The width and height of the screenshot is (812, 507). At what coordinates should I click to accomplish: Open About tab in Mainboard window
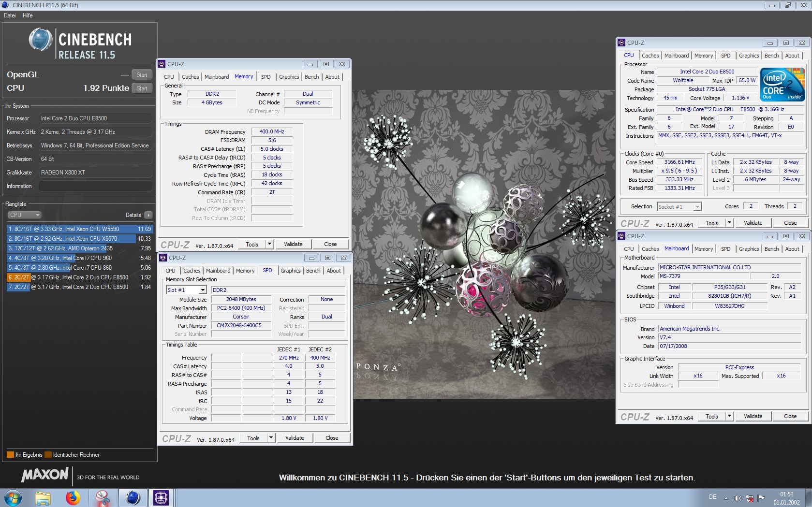[792, 249]
